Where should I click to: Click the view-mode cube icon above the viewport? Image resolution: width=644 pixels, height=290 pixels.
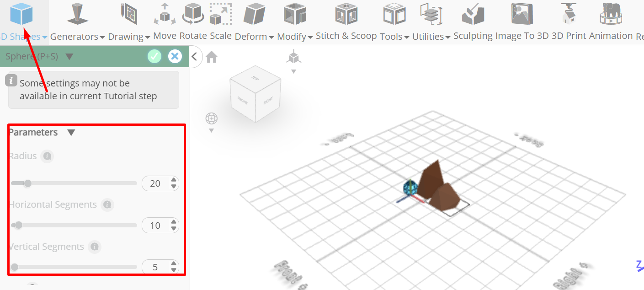pyautogui.click(x=293, y=57)
